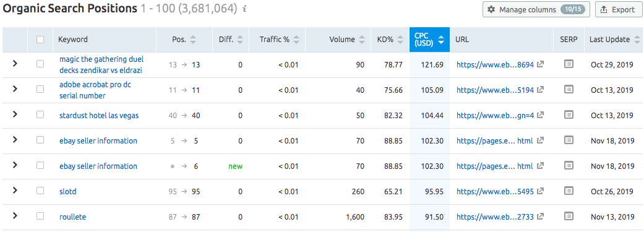This screenshot has width=644, height=232.
Task: Open external link icon next to the 5194 URL
Action: click(541, 89)
